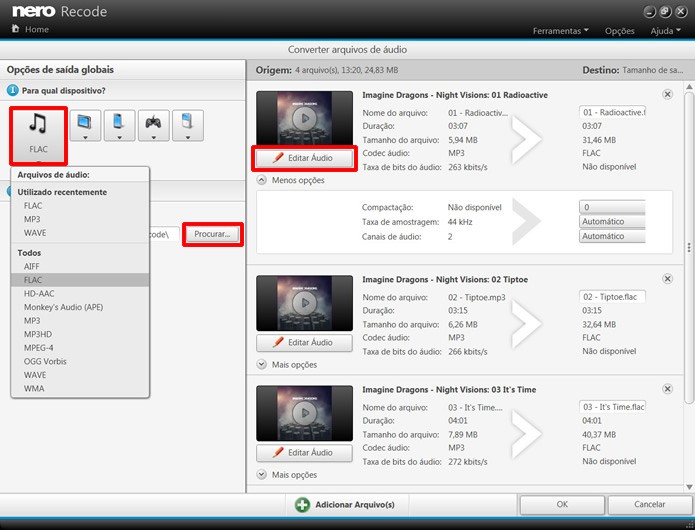695x530 pixels.
Task: Remove the 03 It's Time track with X
Action: click(x=668, y=389)
